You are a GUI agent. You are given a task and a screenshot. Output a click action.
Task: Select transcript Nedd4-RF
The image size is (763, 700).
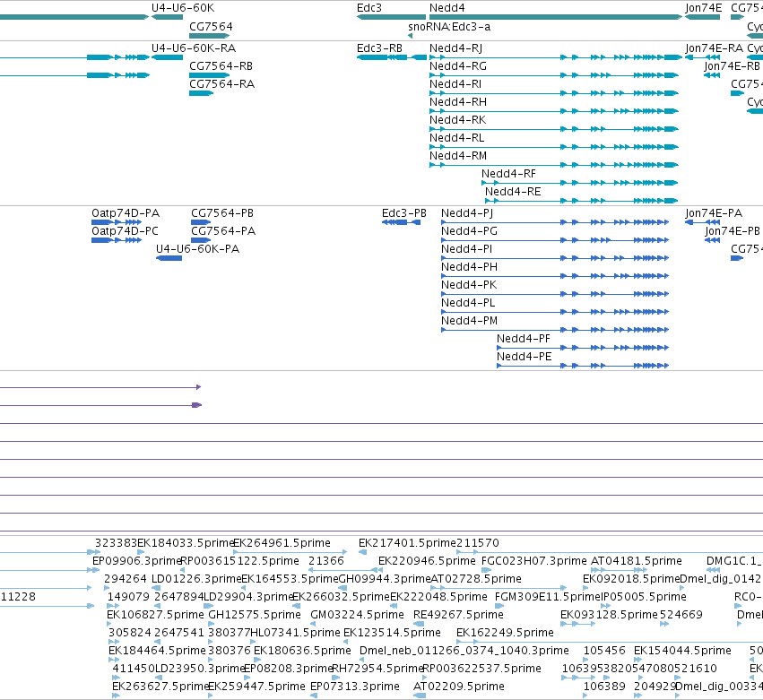tap(580, 183)
